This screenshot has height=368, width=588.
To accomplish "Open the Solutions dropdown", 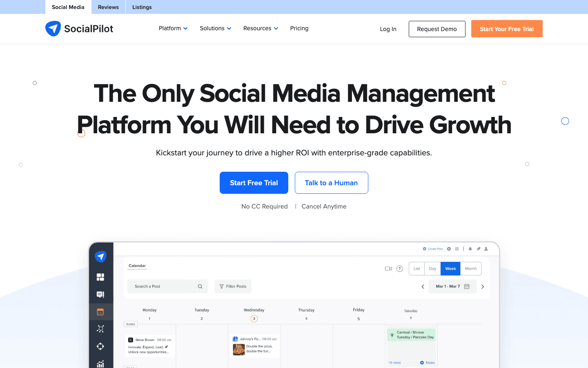I will coord(215,28).
